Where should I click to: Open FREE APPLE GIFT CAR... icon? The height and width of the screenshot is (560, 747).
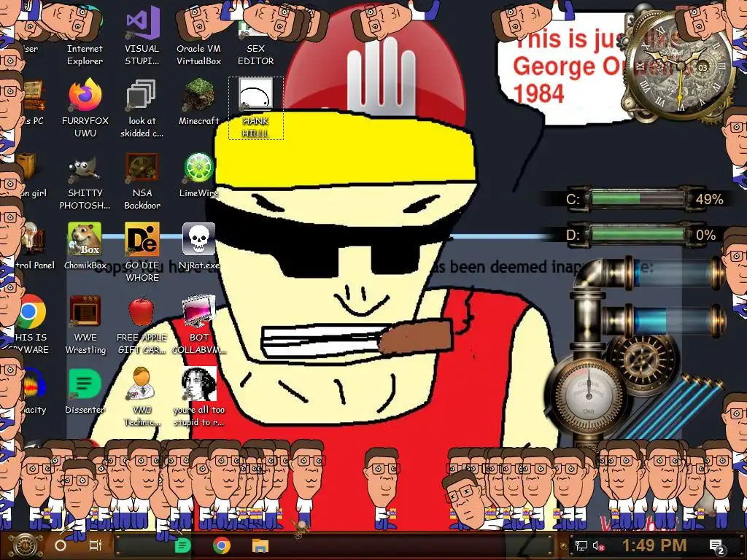(142, 326)
